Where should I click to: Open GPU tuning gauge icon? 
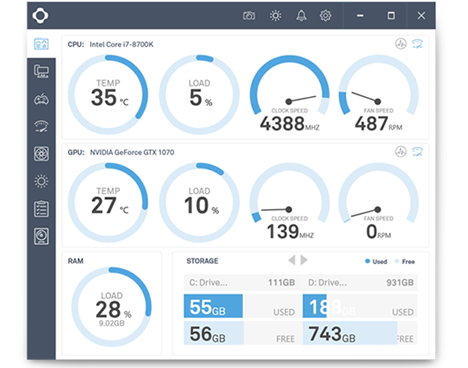click(x=417, y=152)
